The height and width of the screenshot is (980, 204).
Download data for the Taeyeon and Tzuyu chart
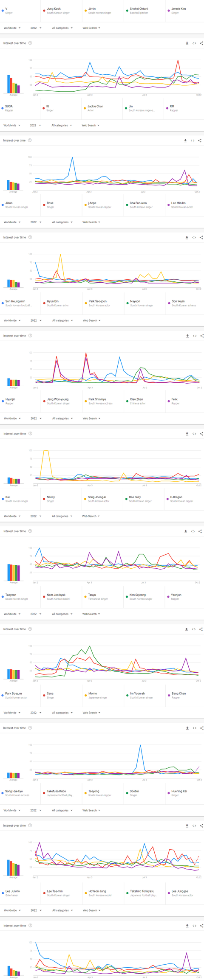[187, 629]
